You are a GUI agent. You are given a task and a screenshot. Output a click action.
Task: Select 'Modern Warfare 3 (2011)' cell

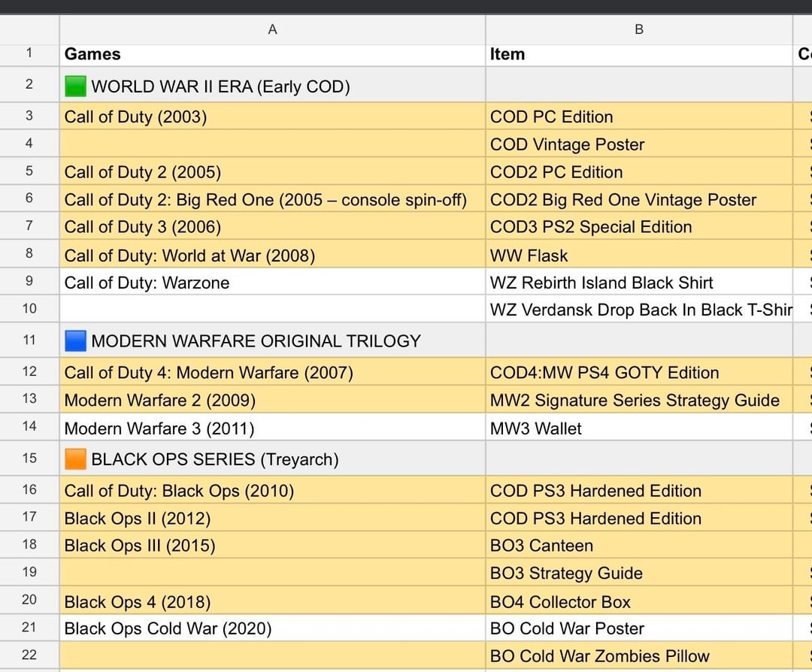click(x=272, y=428)
